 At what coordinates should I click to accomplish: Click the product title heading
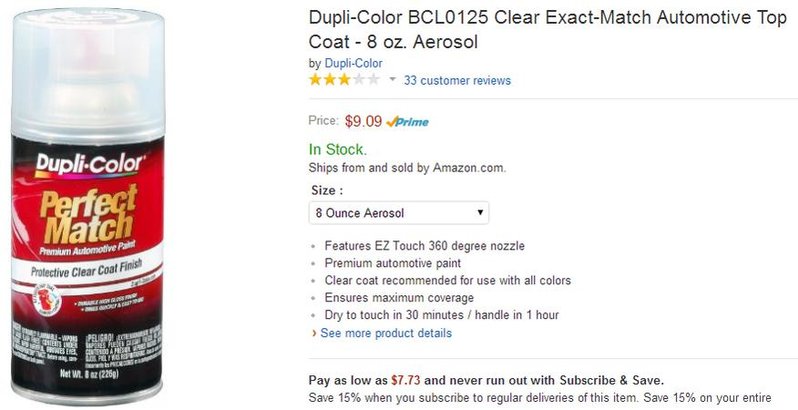(547, 30)
